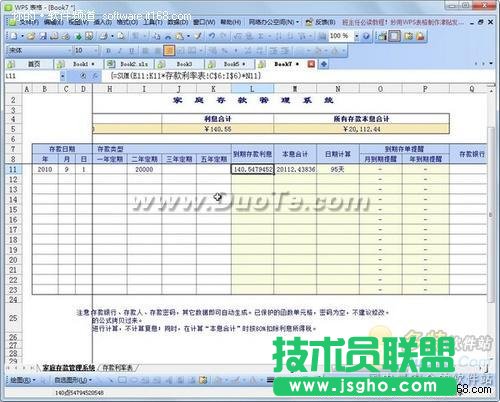Open the 视图(V) menu
This screenshot has width=500, height=402.
pyautogui.click(x=78, y=22)
